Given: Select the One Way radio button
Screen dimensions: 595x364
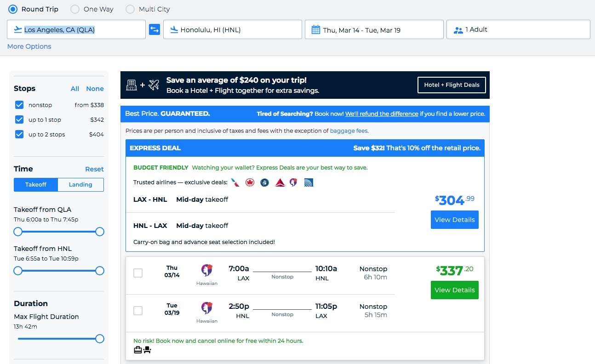Looking at the screenshot, I should [x=74, y=9].
